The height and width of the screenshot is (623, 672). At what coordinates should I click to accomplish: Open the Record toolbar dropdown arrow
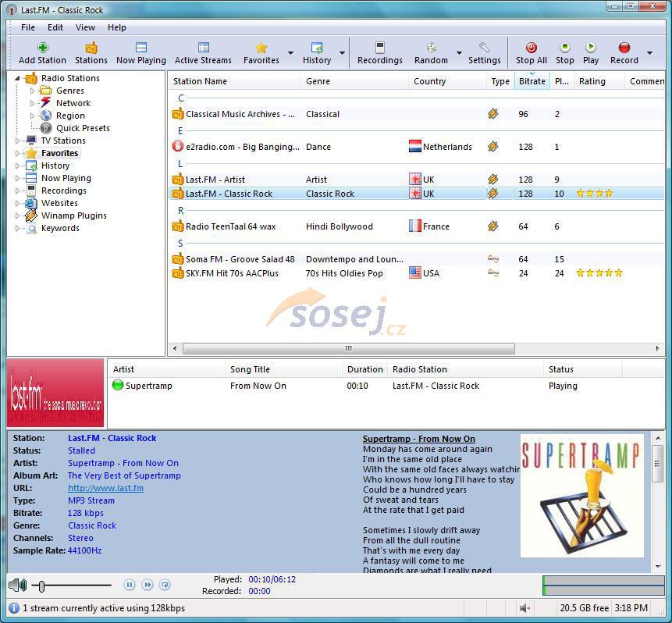649,53
